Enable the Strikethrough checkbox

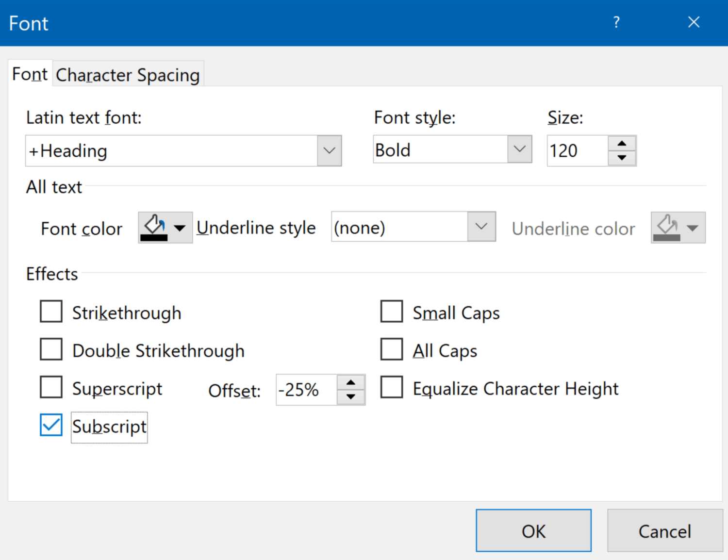click(51, 312)
